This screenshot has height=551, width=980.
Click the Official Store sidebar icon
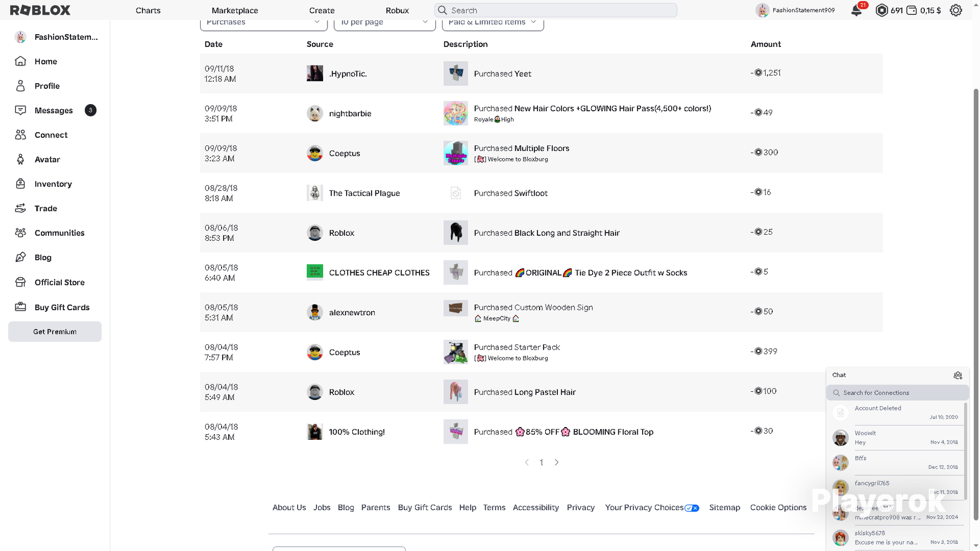pyautogui.click(x=20, y=282)
